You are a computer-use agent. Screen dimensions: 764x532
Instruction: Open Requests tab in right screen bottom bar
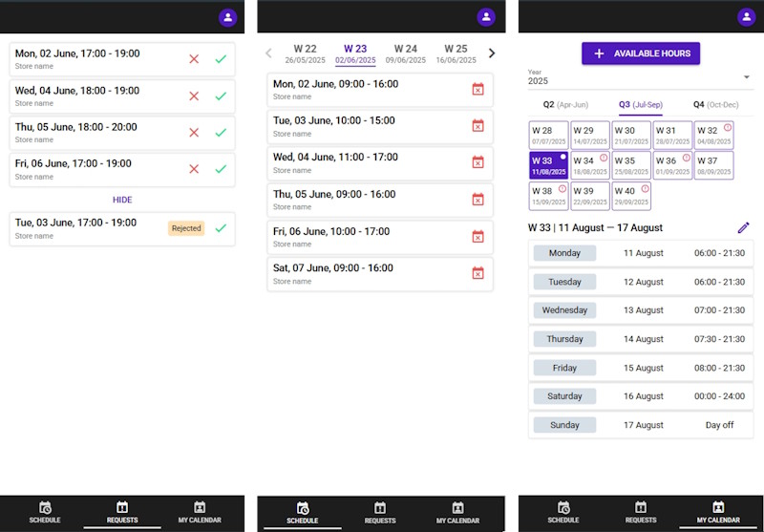click(x=641, y=513)
